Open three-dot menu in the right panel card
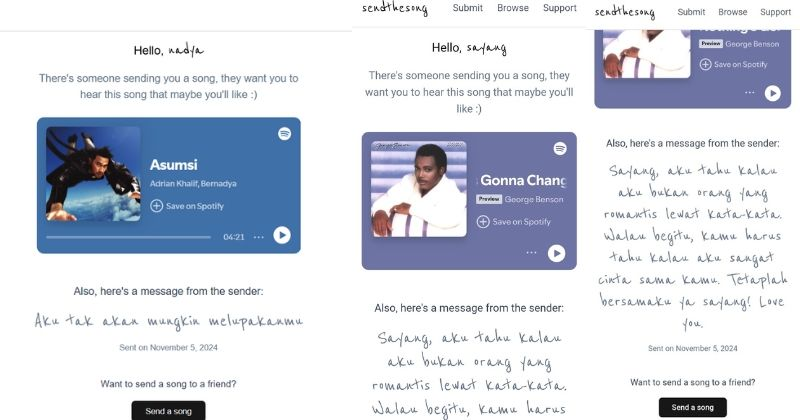Image resolution: width=800 pixels, height=420 pixels. coord(749,92)
